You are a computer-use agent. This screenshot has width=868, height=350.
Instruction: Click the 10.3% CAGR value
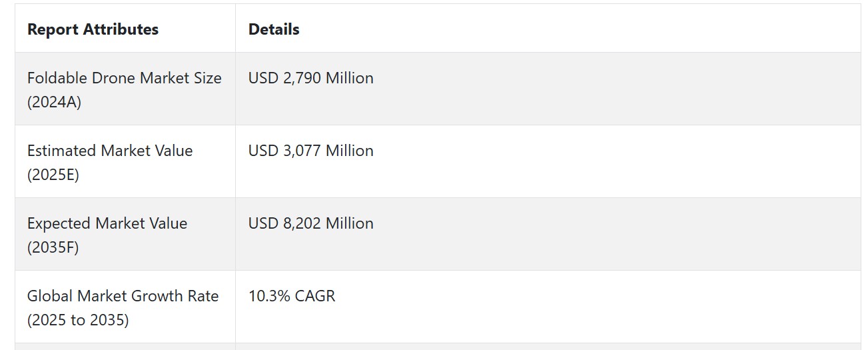click(x=292, y=296)
